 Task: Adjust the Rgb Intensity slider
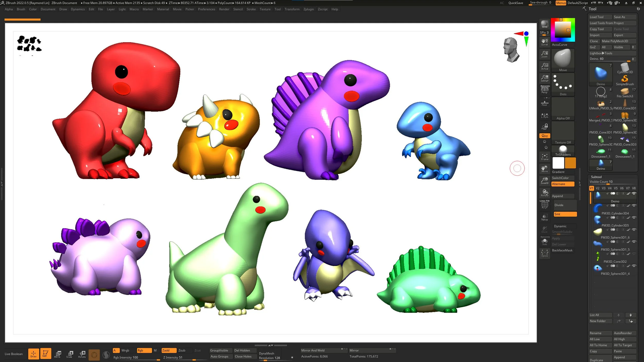[137, 357]
